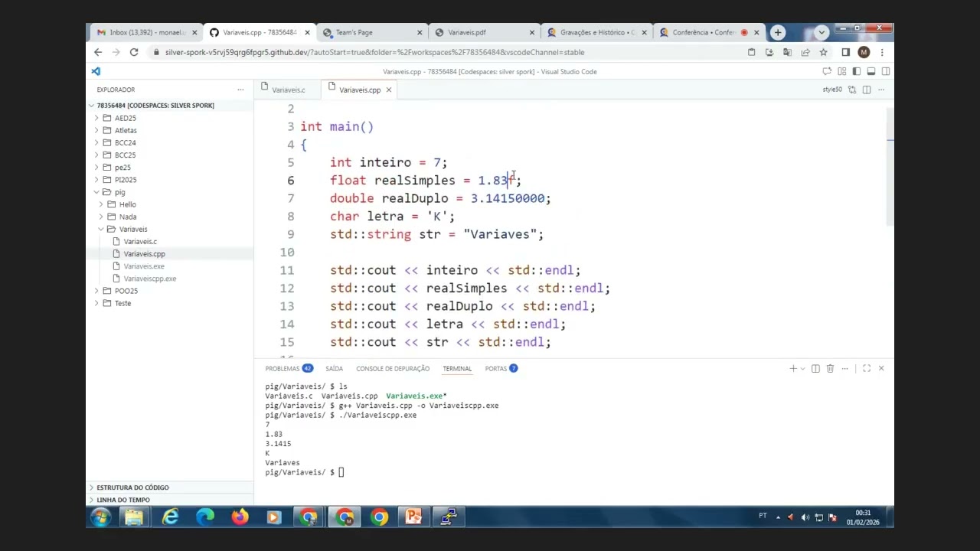
Task: Click the source compare changes icon in editor
Action: point(852,90)
